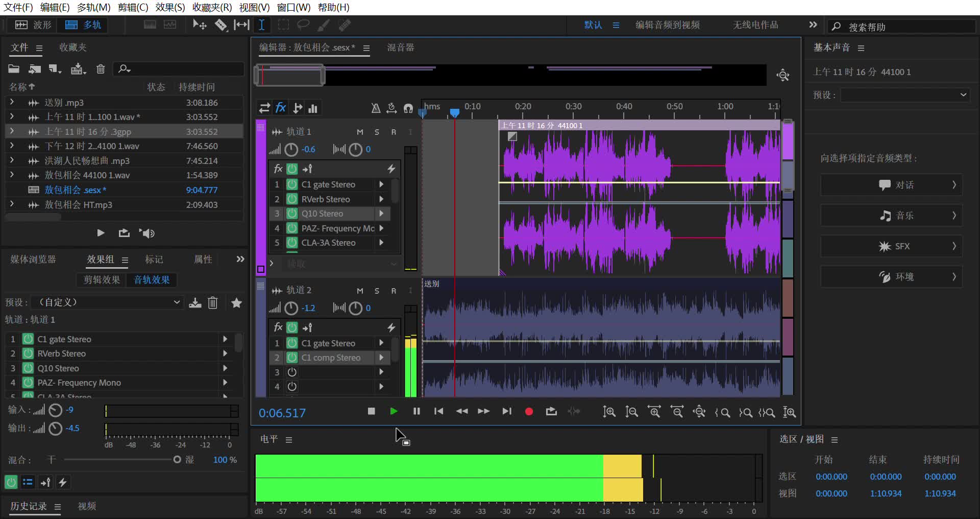Click the wet/dry mix slider handle
Image resolution: width=980 pixels, height=519 pixels.
point(177,460)
